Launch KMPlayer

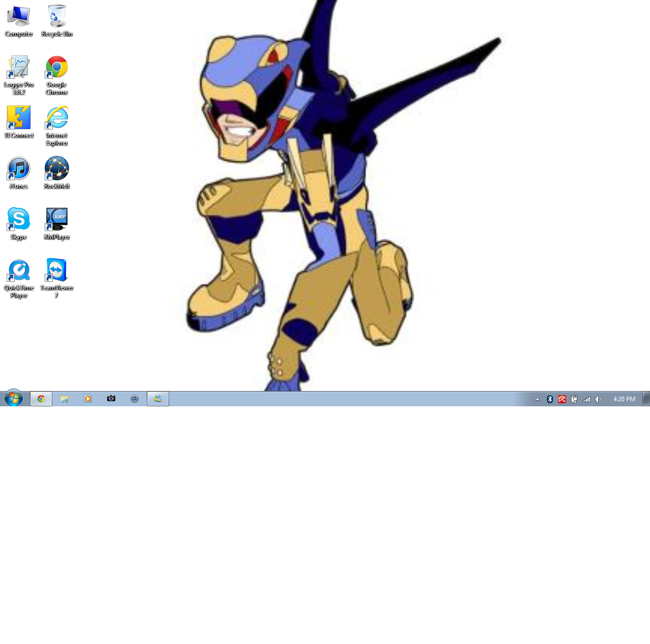click(56, 218)
